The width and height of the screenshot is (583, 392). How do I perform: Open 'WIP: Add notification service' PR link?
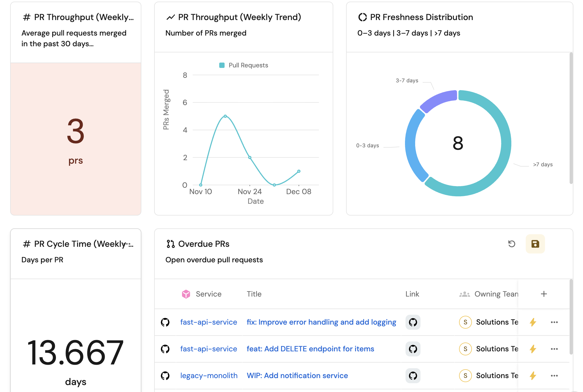tap(297, 376)
